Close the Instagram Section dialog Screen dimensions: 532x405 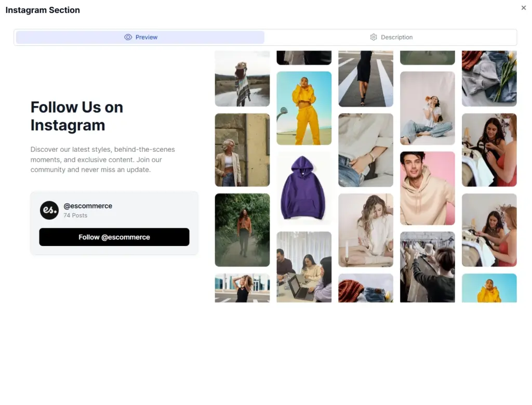[x=524, y=8]
